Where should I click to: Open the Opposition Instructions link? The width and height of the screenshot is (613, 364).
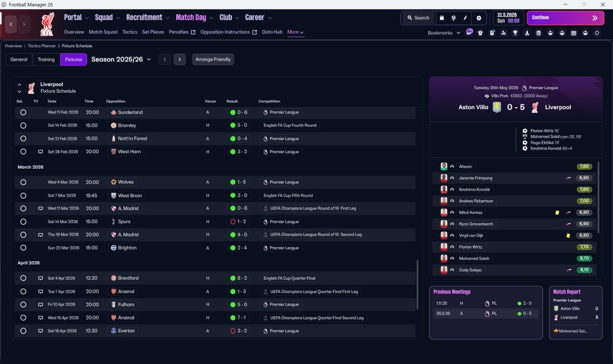tap(228, 32)
